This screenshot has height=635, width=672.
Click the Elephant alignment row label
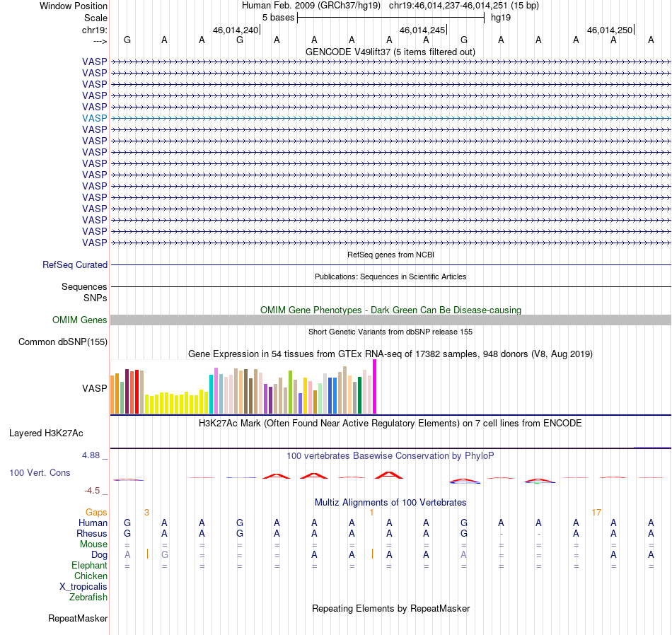(89, 566)
